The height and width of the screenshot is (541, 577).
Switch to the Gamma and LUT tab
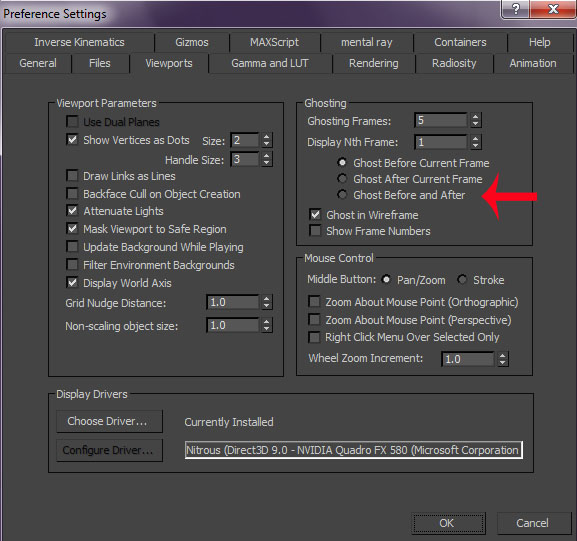coord(270,63)
